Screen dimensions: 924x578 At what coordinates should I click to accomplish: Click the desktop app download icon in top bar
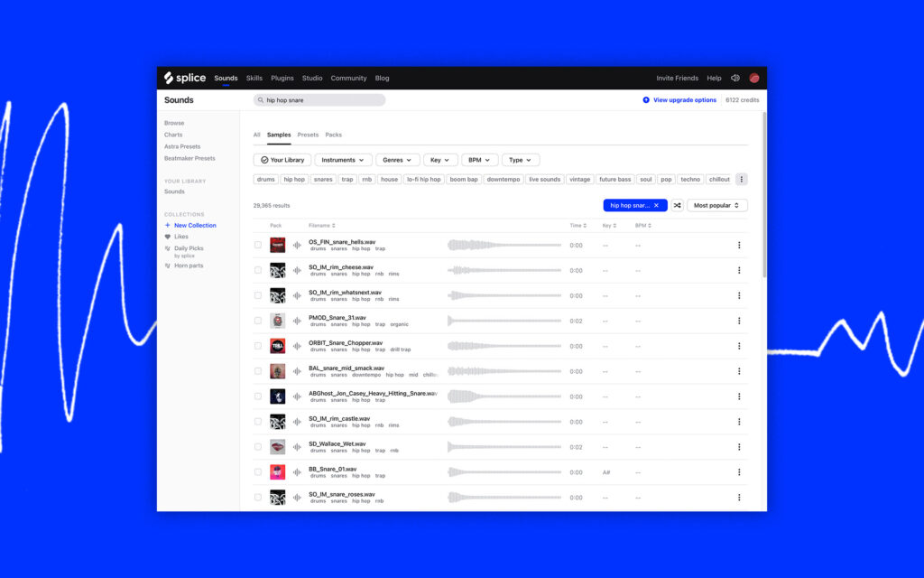[x=735, y=78]
